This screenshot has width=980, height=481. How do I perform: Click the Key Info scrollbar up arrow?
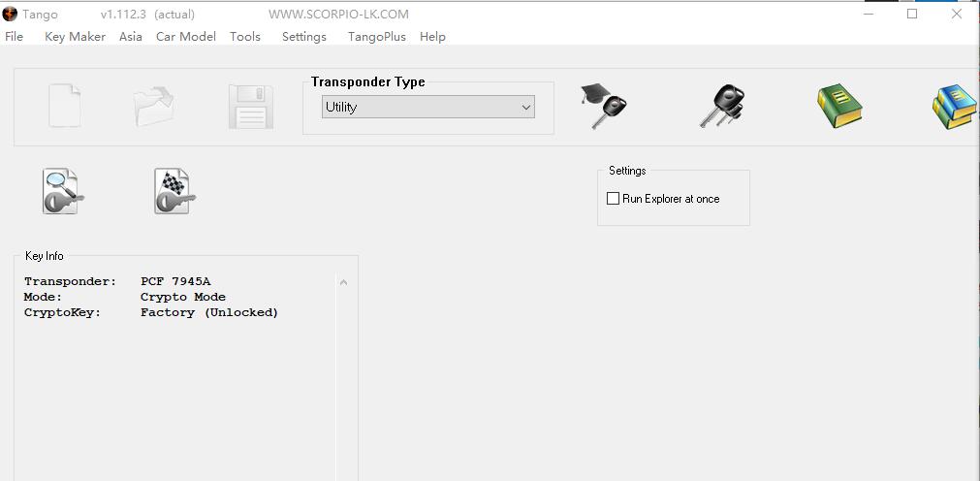(x=343, y=283)
